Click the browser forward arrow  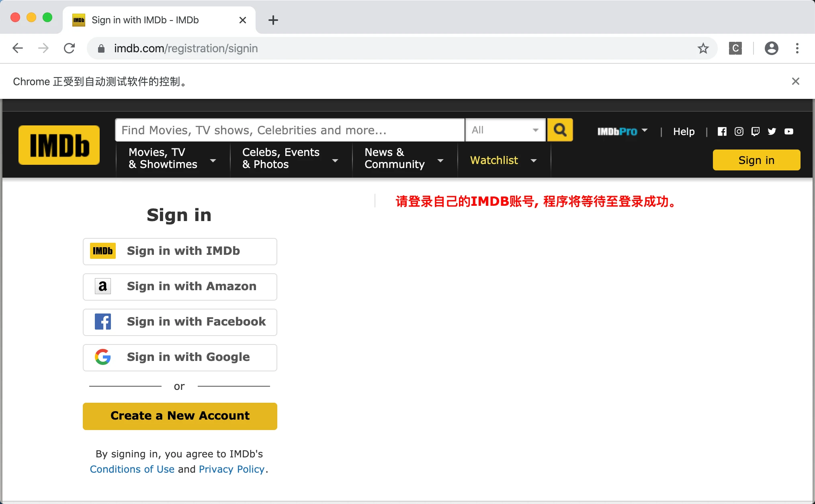tap(43, 48)
